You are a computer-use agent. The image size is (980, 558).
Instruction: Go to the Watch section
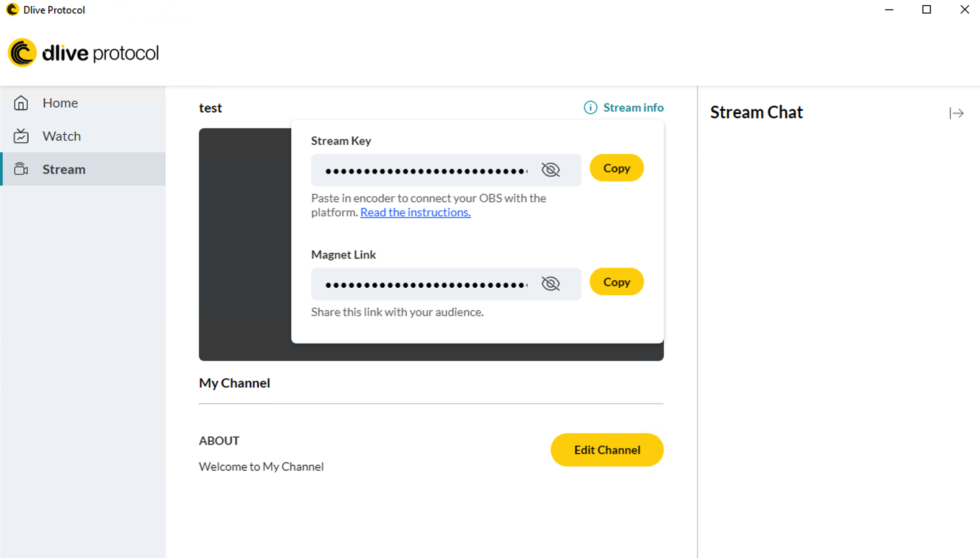click(x=62, y=136)
